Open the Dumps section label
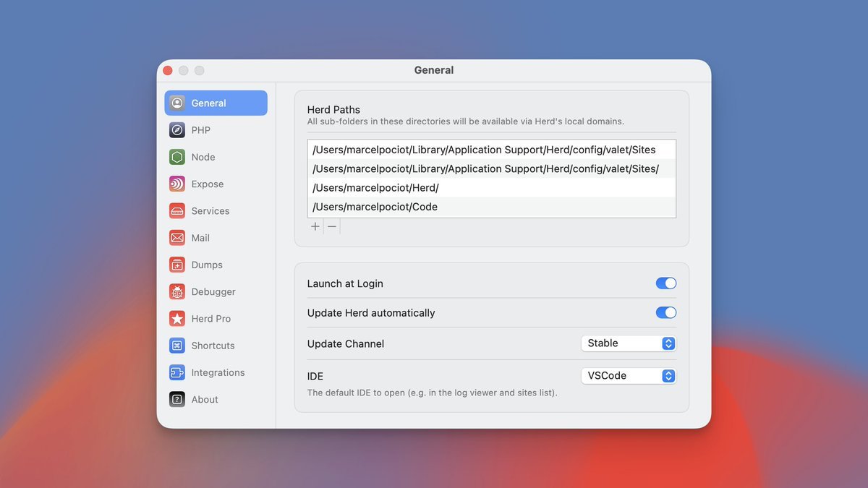The height and width of the screenshot is (488, 868). click(x=207, y=265)
